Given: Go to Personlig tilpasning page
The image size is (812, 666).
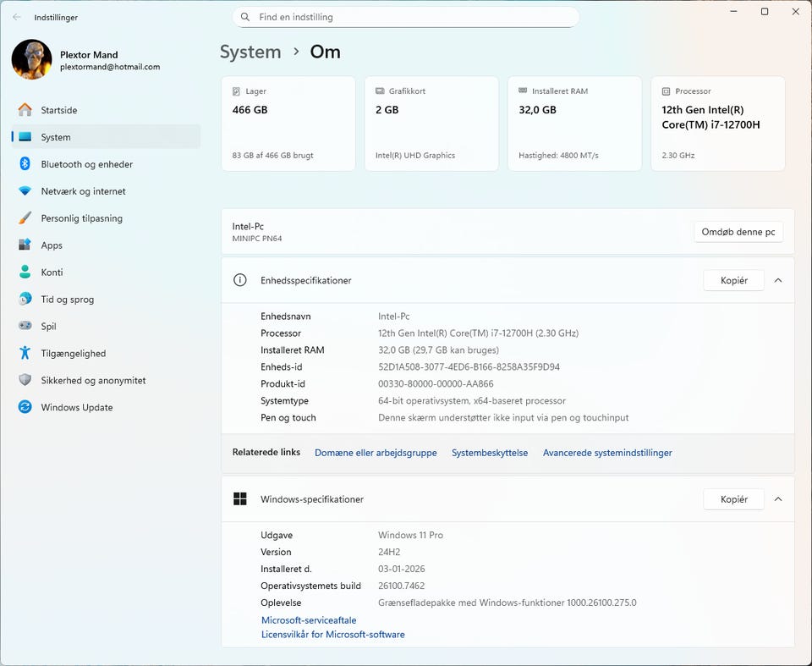Looking at the screenshot, I should click(106, 218).
